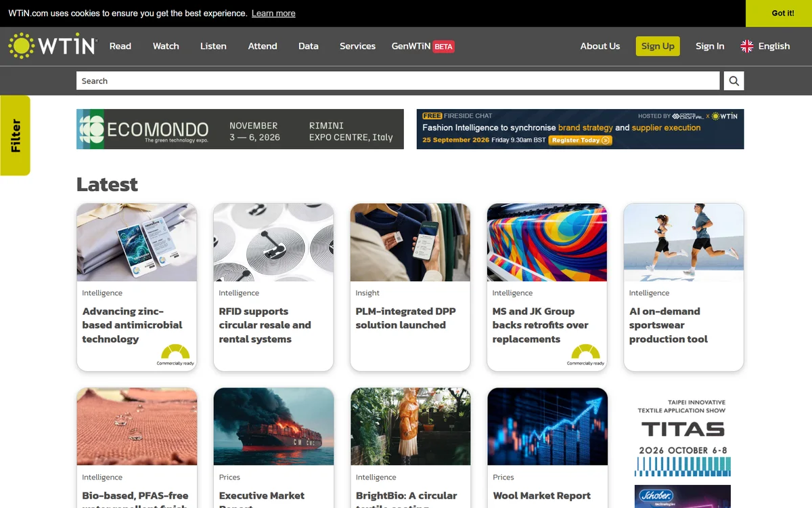812x508 pixels.
Task: Open the Data menu
Action: click(x=309, y=46)
